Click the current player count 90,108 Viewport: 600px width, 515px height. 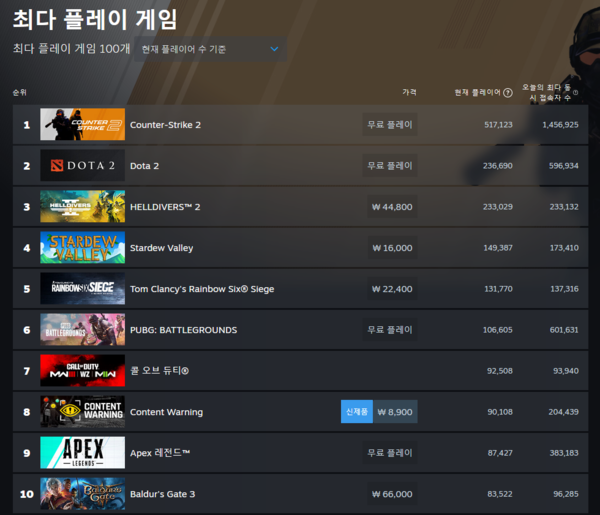pos(500,412)
